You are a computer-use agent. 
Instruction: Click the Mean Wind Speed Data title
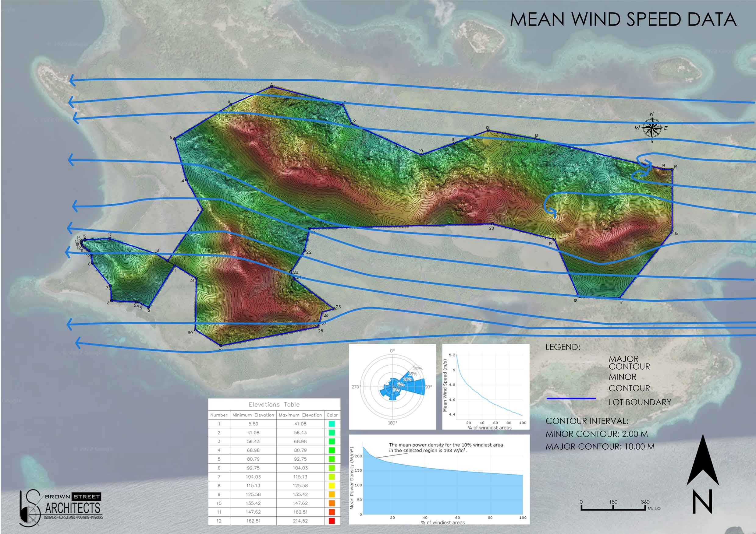[x=623, y=19]
